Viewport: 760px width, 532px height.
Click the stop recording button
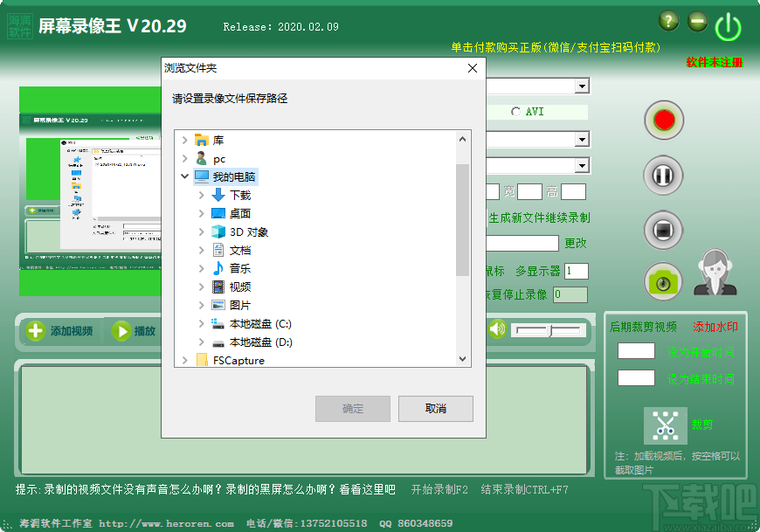click(x=663, y=230)
